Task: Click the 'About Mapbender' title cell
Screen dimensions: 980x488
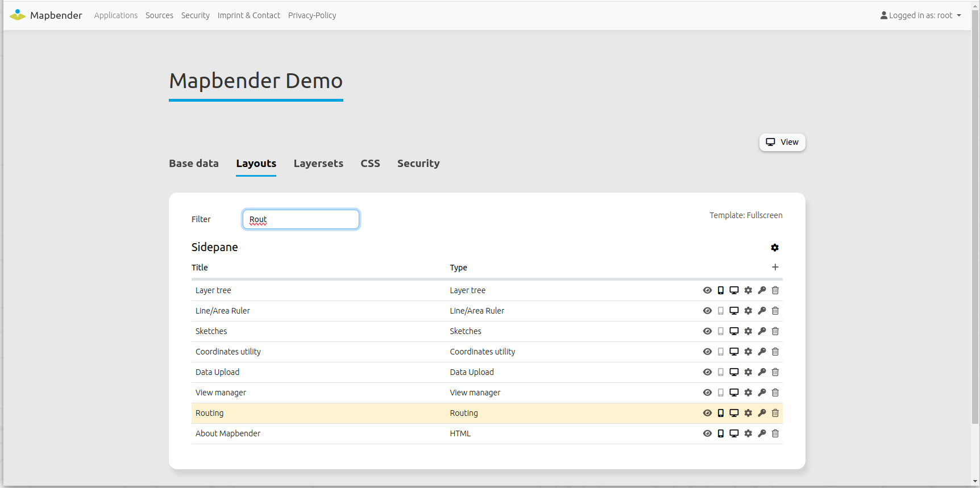Action: click(x=228, y=433)
